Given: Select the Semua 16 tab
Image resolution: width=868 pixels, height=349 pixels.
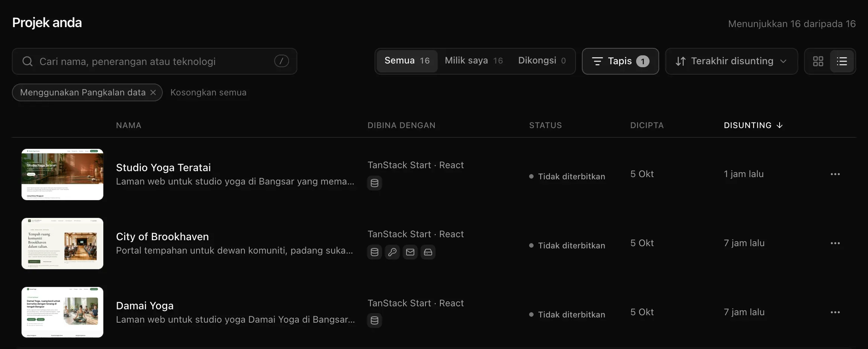Looking at the screenshot, I should click(407, 61).
